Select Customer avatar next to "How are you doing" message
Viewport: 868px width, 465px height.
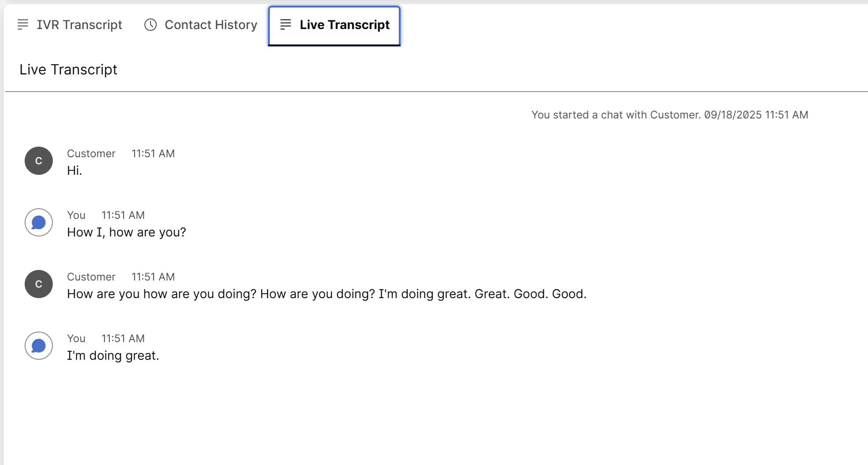point(39,284)
